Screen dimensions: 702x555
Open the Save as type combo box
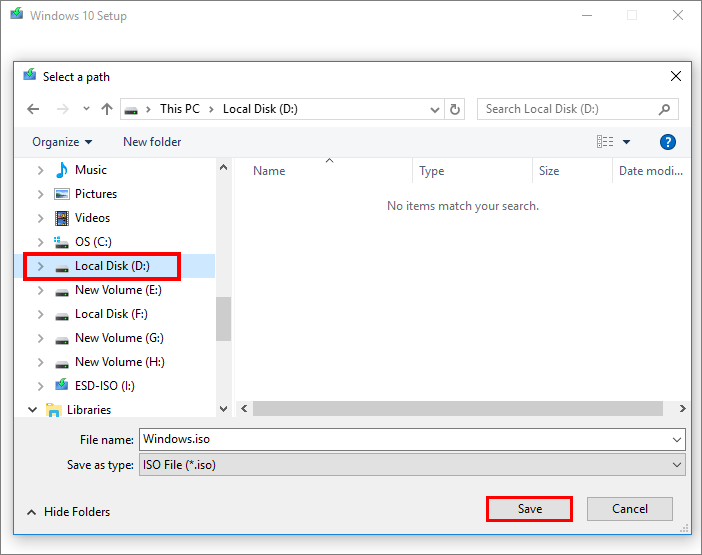click(412, 465)
